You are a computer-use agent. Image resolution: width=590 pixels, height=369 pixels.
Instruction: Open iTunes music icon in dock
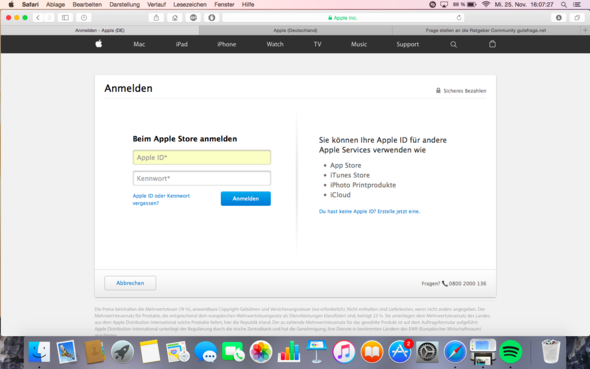pyautogui.click(x=344, y=352)
